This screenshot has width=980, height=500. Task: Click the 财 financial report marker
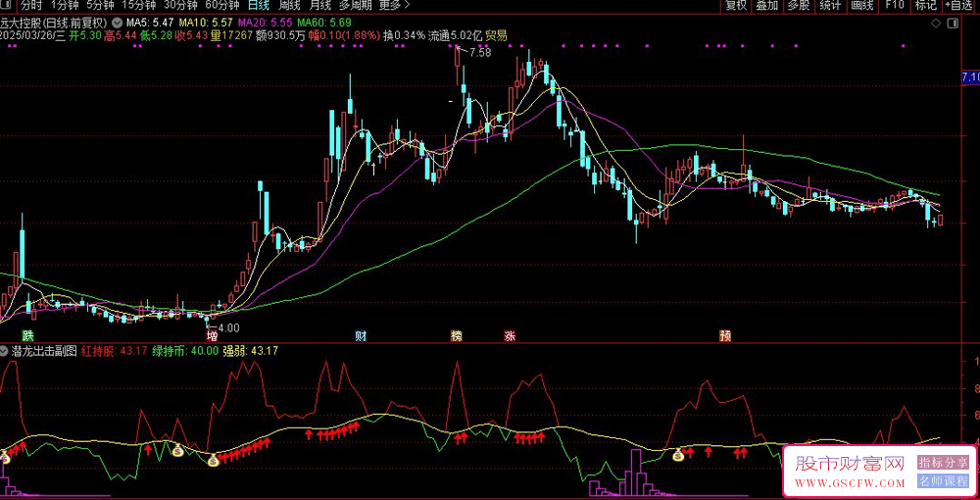tap(361, 335)
